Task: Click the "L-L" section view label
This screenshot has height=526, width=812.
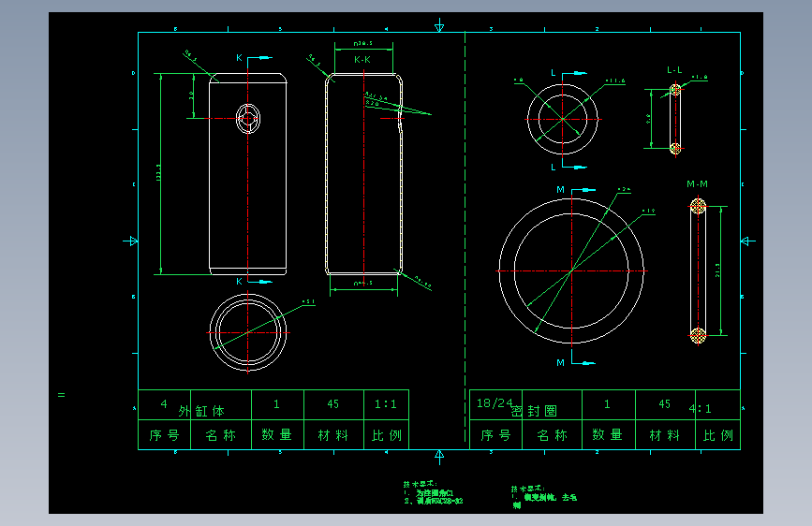Action: tap(674, 70)
